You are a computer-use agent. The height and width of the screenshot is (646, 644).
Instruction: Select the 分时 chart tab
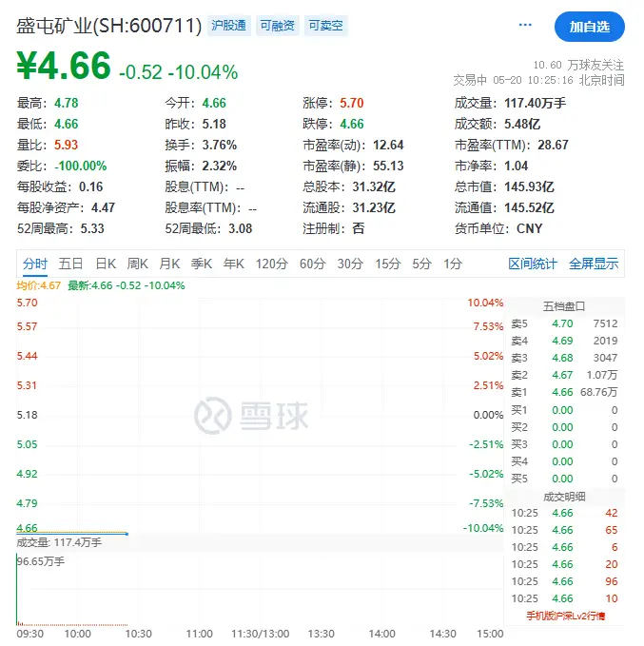click(35, 264)
